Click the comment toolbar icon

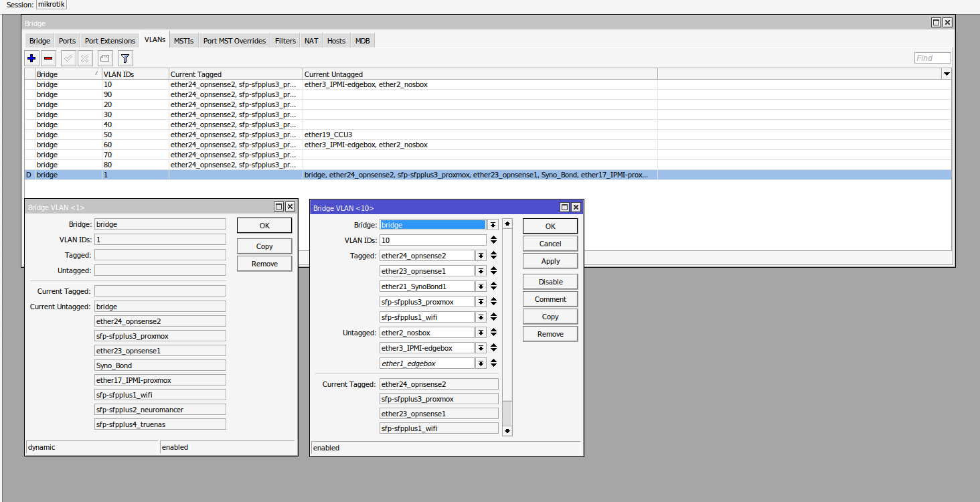[105, 58]
